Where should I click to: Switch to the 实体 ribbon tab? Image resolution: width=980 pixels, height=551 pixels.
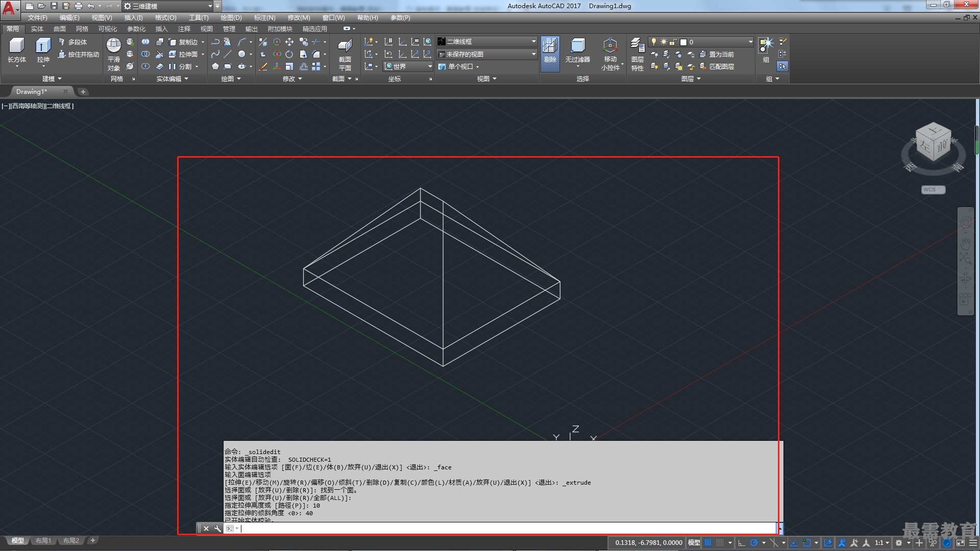37,29
